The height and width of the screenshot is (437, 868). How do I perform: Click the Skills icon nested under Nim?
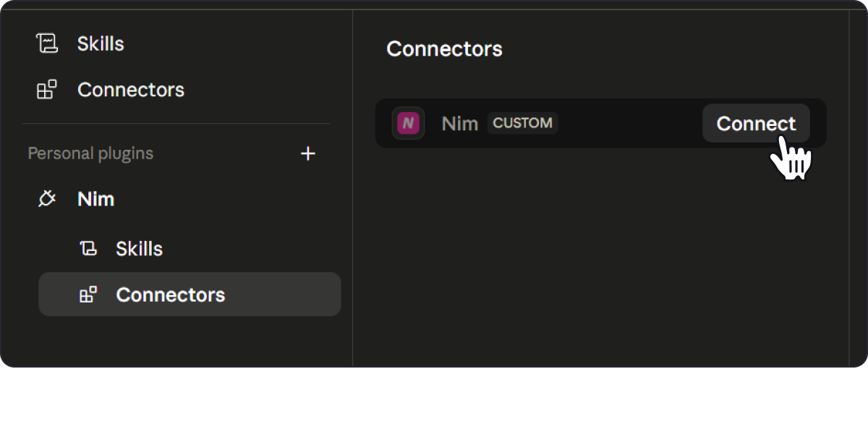[x=88, y=249]
